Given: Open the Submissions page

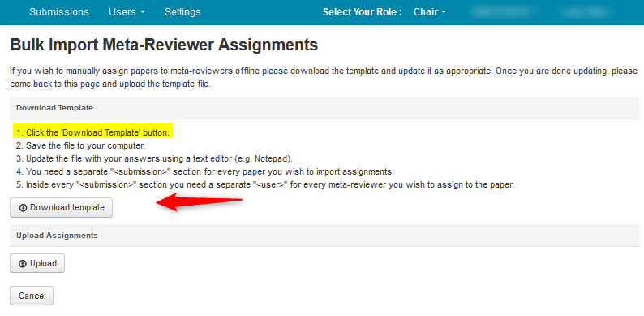Looking at the screenshot, I should pyautogui.click(x=58, y=12).
